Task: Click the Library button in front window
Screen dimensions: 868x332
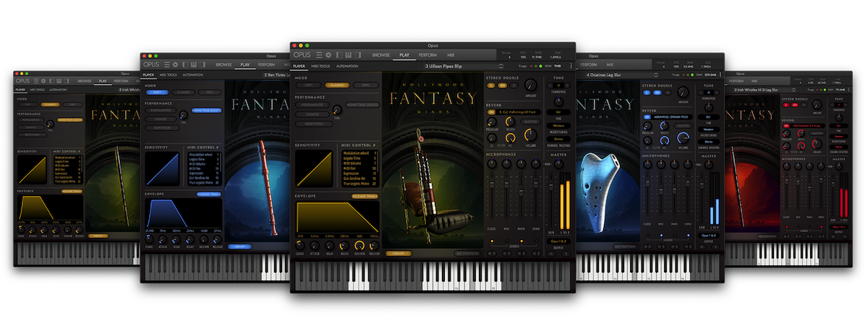Action: pos(399,253)
